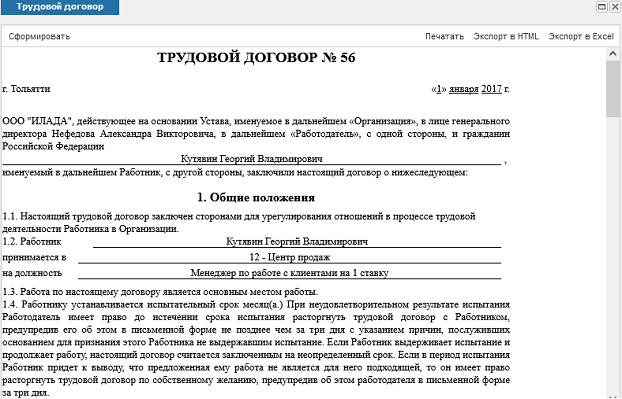Click the scrollbar up arrow
Viewport: 622px width, 399px height.
(x=613, y=54)
